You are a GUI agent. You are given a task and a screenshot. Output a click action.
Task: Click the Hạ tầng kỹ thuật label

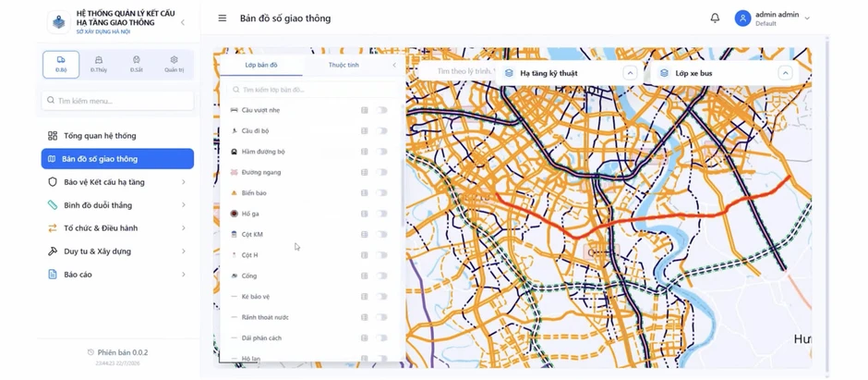(549, 73)
